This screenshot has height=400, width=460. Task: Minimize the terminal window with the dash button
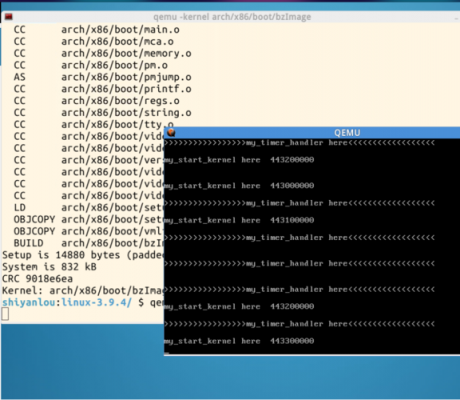click(x=456, y=18)
